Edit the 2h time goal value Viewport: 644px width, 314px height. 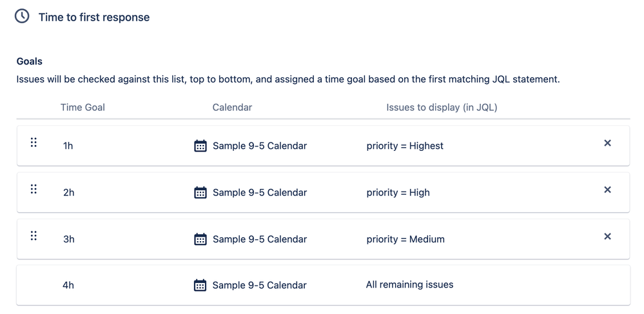(x=68, y=193)
